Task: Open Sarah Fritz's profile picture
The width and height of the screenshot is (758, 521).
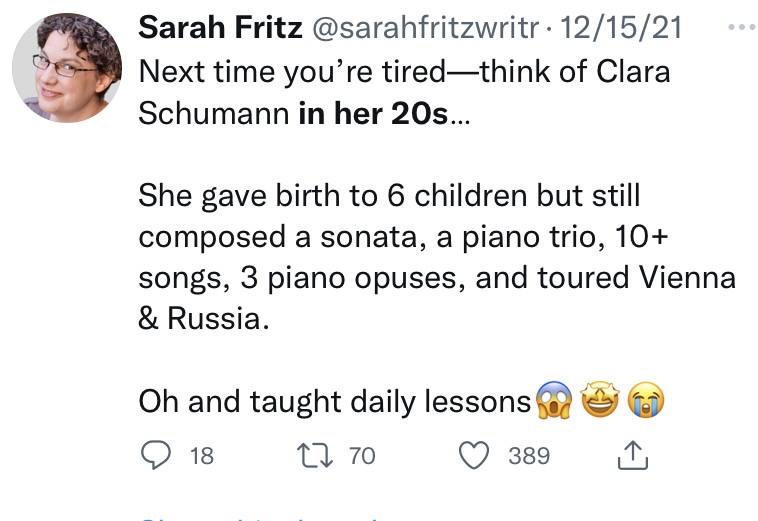Action: click(x=66, y=67)
